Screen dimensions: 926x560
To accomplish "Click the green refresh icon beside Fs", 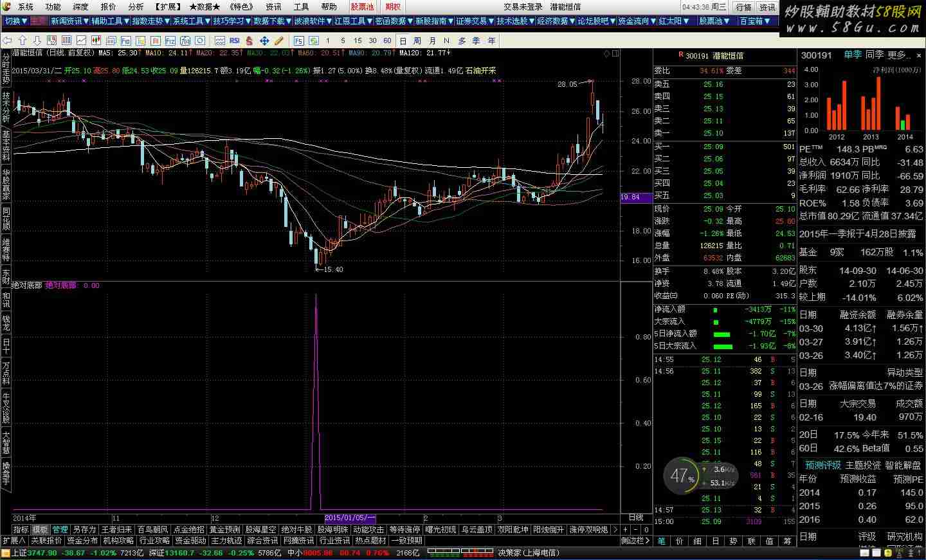I will pyautogui.click(x=313, y=41).
